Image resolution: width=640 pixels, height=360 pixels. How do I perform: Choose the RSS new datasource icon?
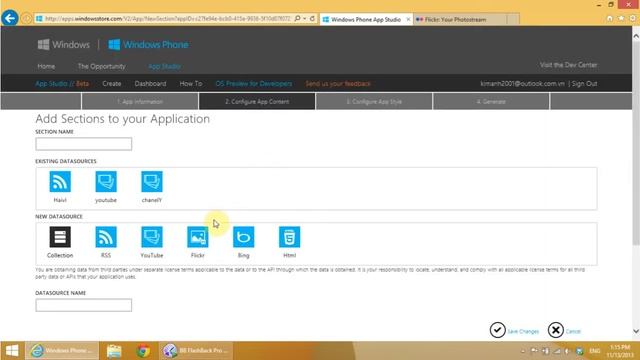(x=106, y=237)
